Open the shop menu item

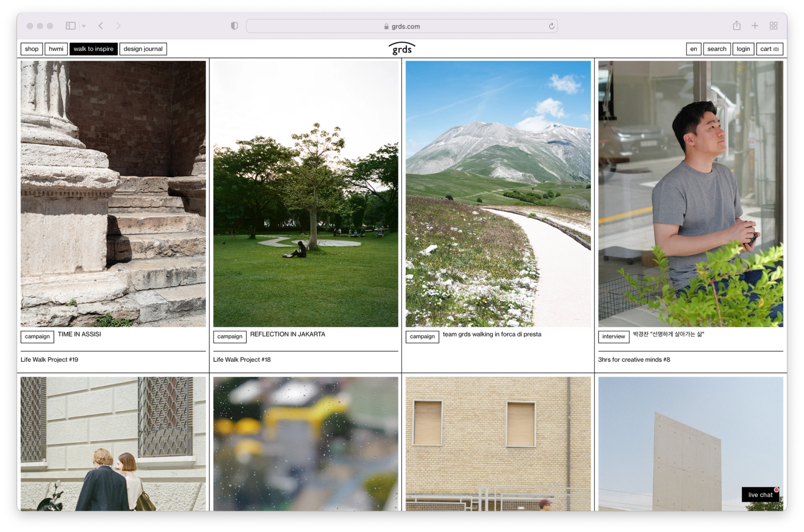point(32,49)
